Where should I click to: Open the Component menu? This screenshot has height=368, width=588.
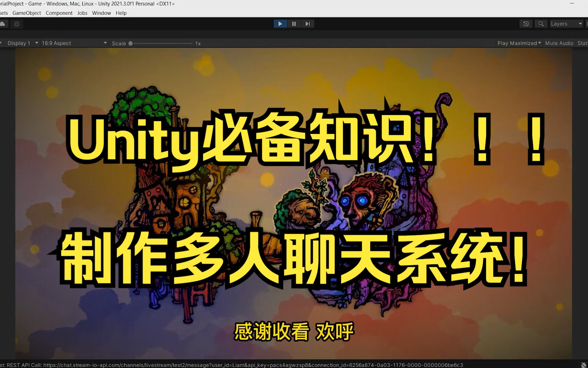click(x=59, y=13)
